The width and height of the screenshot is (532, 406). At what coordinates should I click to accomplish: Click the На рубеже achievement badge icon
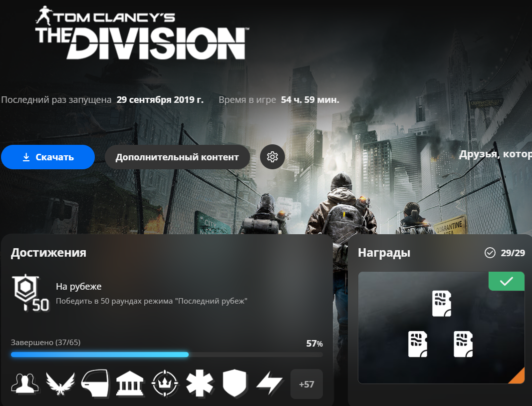click(x=30, y=293)
